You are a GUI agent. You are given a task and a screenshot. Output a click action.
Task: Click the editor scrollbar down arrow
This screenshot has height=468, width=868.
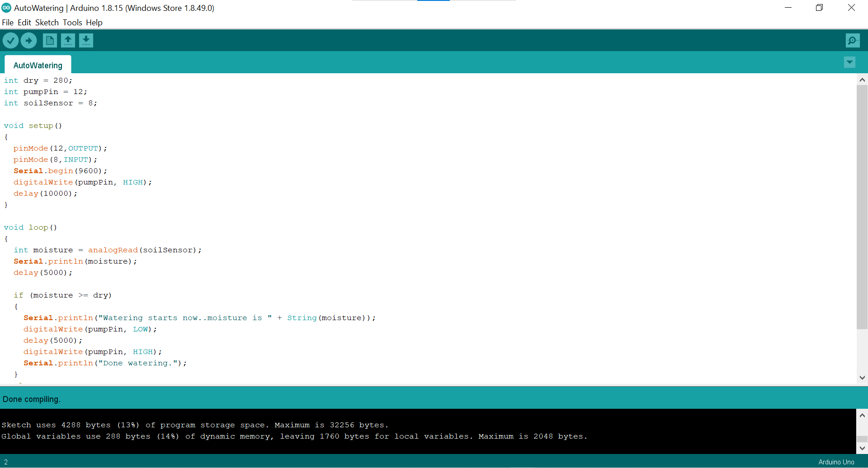click(x=862, y=378)
